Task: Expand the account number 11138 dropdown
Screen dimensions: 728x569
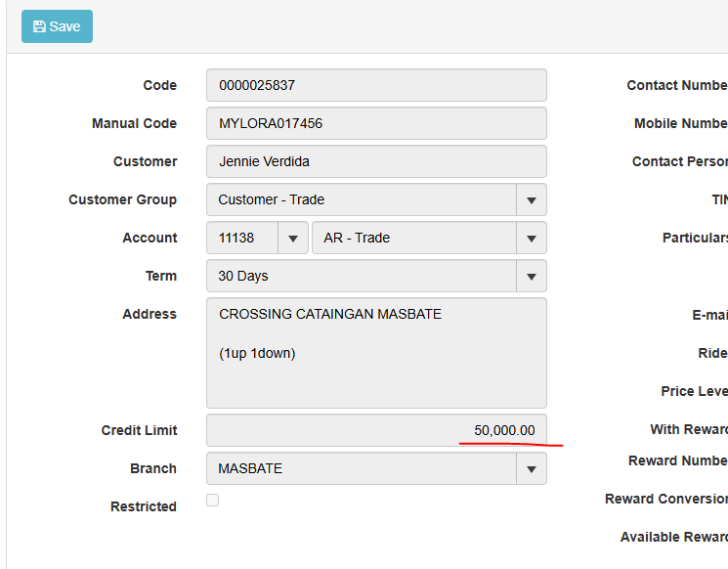Action: point(292,238)
